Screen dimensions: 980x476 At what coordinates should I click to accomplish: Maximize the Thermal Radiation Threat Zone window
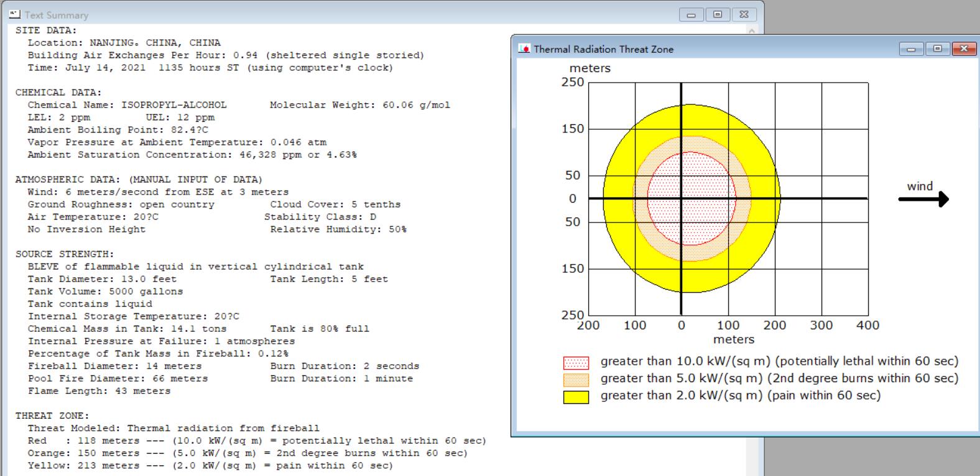pos(938,48)
